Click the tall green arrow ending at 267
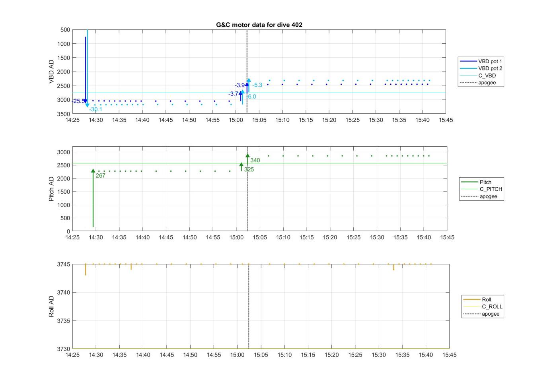Image resolution: width=557 pixels, height=392 pixels. click(93, 198)
